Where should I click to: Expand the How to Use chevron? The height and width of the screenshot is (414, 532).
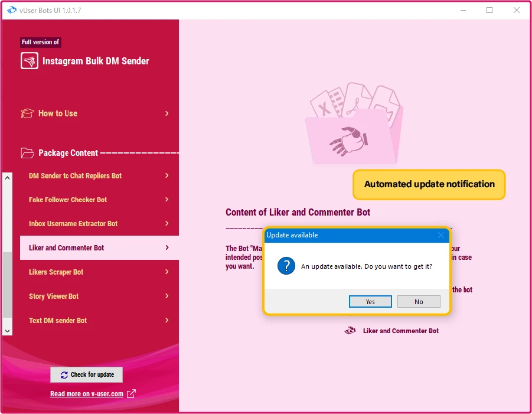click(167, 113)
